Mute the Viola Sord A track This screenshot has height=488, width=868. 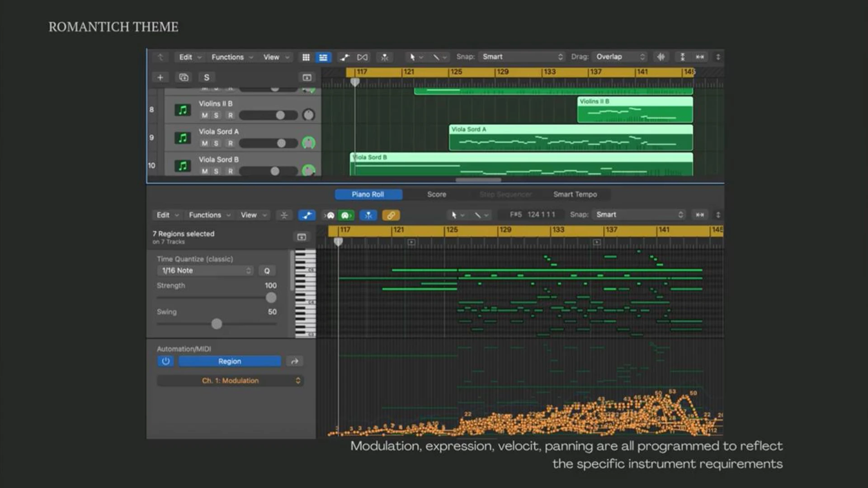click(205, 144)
